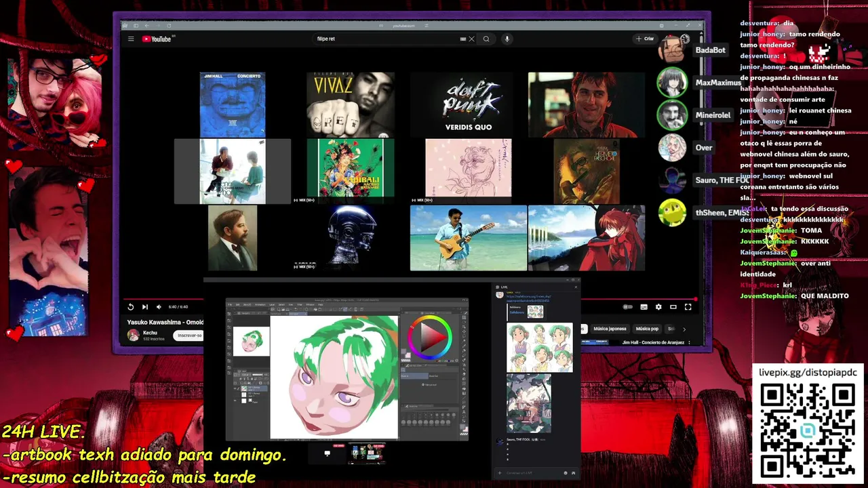Open the Daft Punk helmet mix thumbnail
The width and height of the screenshot is (868, 488).
[351, 238]
